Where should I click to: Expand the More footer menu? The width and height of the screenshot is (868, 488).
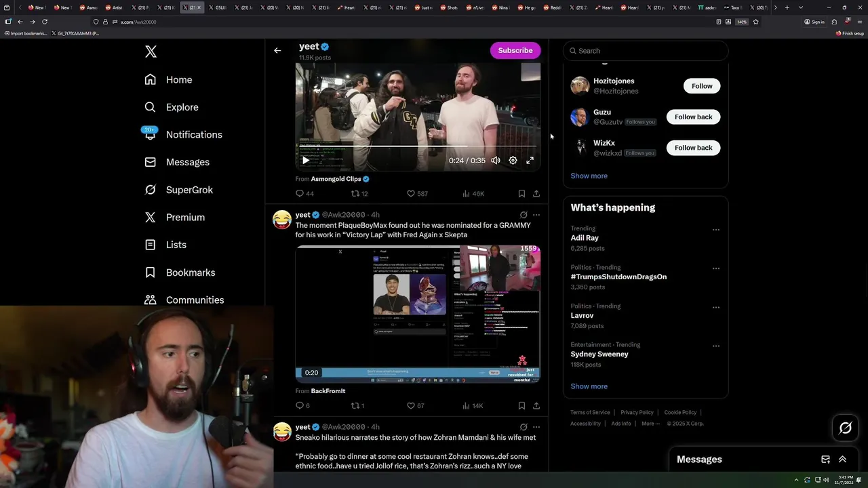pos(650,424)
